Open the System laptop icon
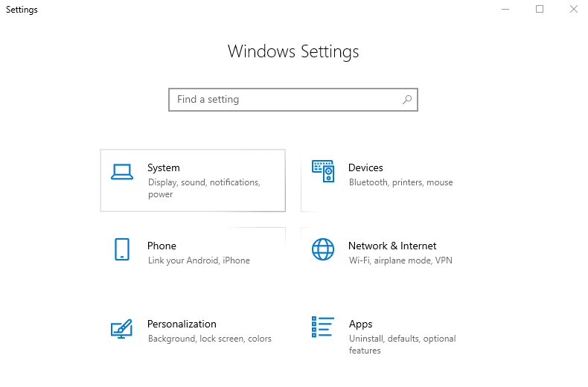This screenshot has height=387, width=588. click(122, 172)
